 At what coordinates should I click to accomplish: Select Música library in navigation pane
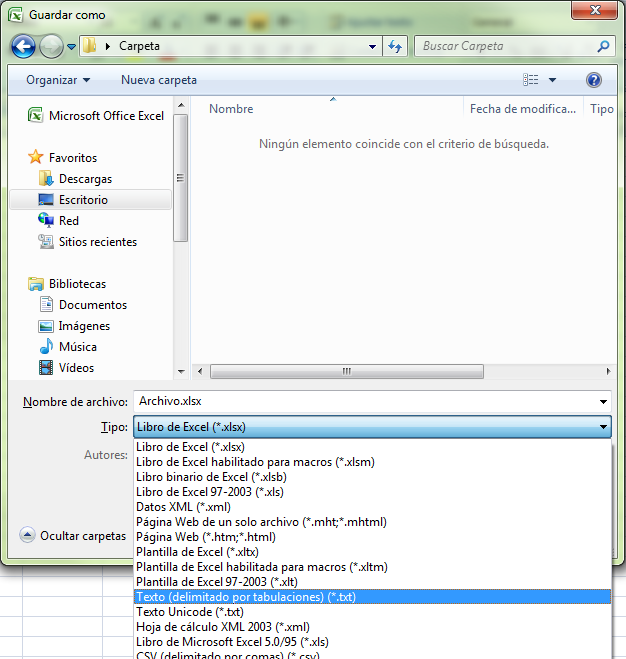tap(78, 347)
